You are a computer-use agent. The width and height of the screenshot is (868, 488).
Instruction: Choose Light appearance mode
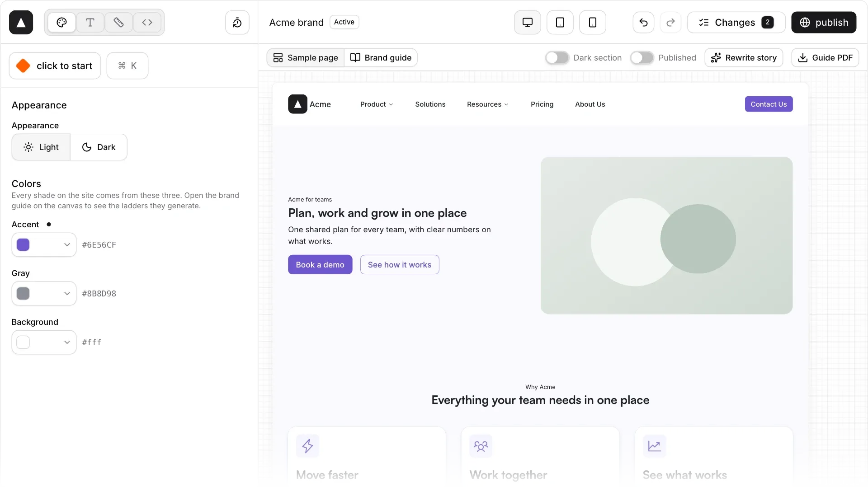[41, 147]
